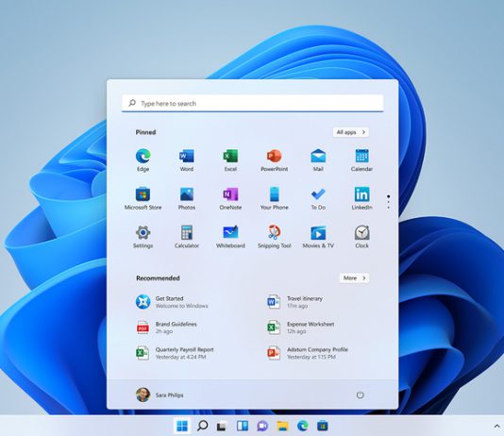The width and height of the screenshot is (504, 436).
Task: Click the Type here to search box
Action: click(x=253, y=103)
